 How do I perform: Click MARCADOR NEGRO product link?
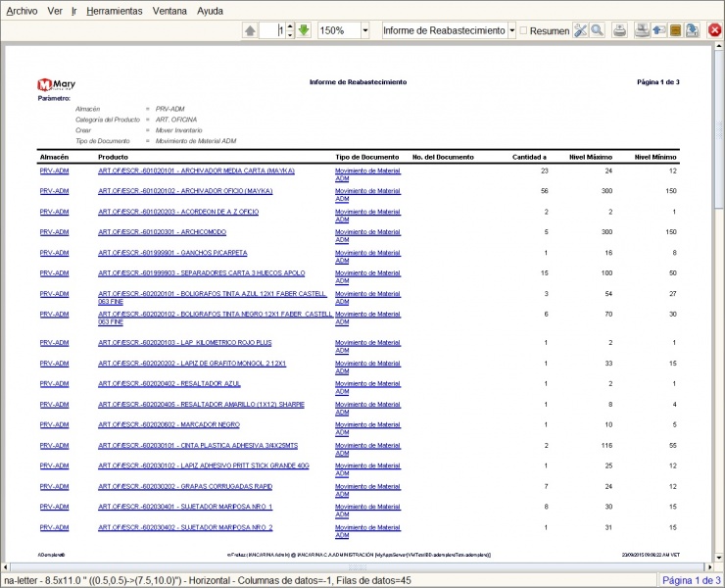pyautogui.click(x=169, y=424)
